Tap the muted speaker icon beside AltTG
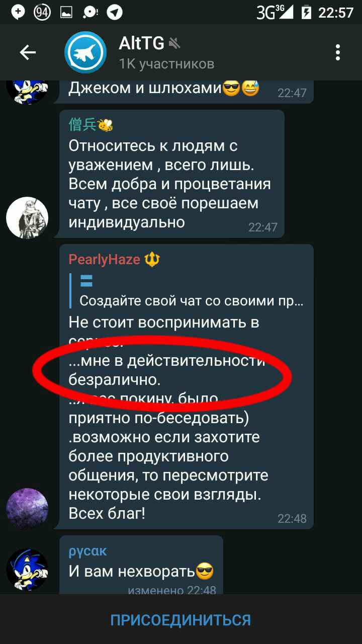 point(174,44)
